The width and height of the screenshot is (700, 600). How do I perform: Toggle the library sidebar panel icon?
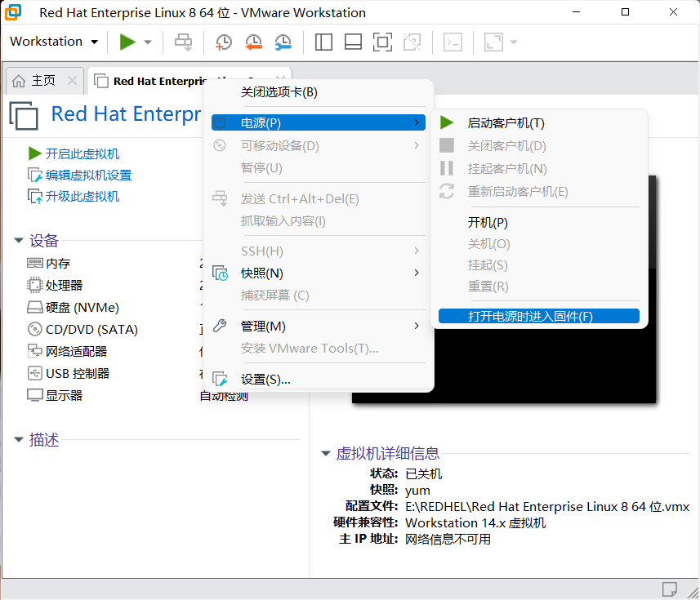click(x=323, y=42)
